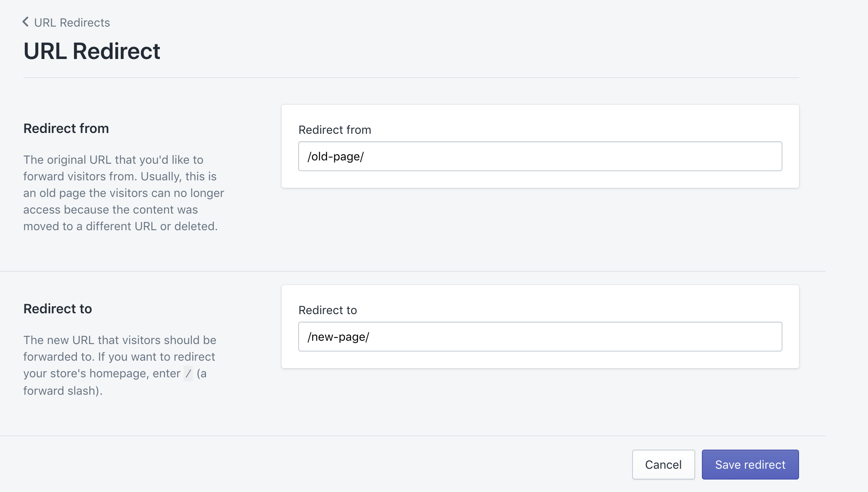Click inside the Redirect to text box
The width and height of the screenshot is (868, 492).
click(x=540, y=337)
